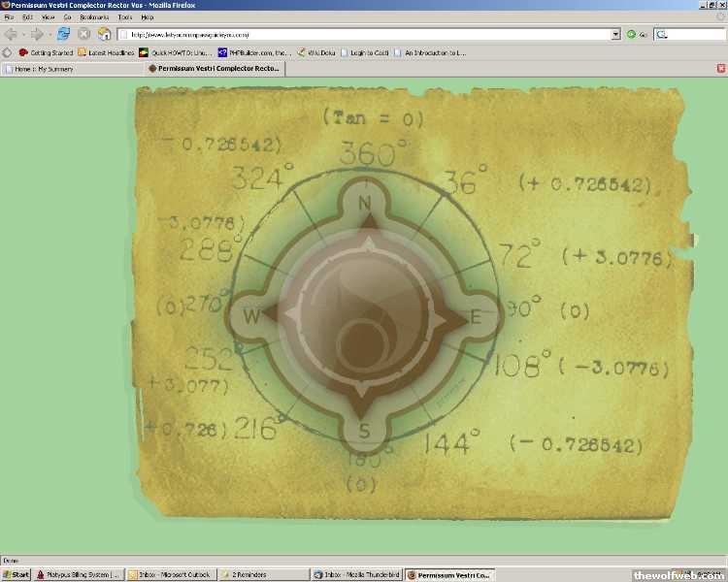Image resolution: width=728 pixels, height=582 pixels.
Task: Go to the Home page icon
Action: 104,34
